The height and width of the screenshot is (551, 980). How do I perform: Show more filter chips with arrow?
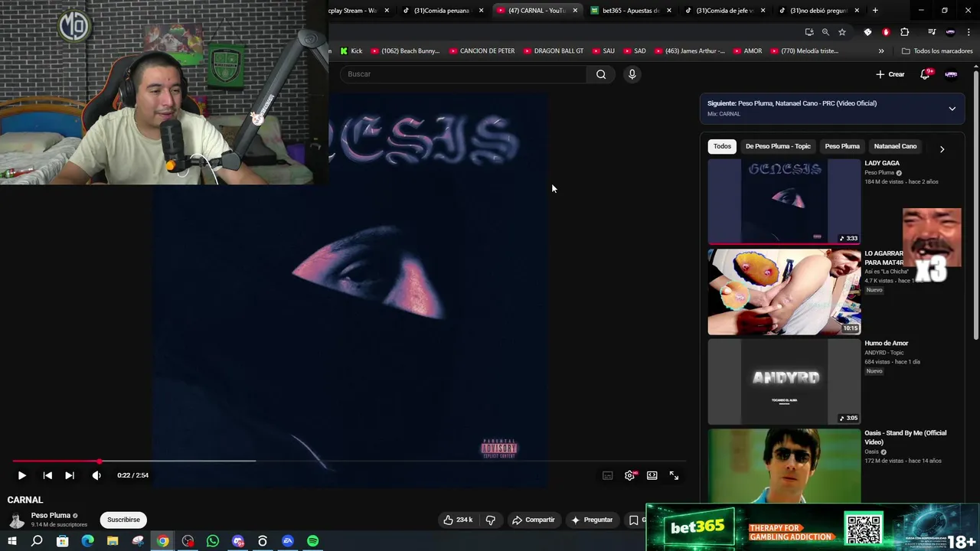pos(942,149)
